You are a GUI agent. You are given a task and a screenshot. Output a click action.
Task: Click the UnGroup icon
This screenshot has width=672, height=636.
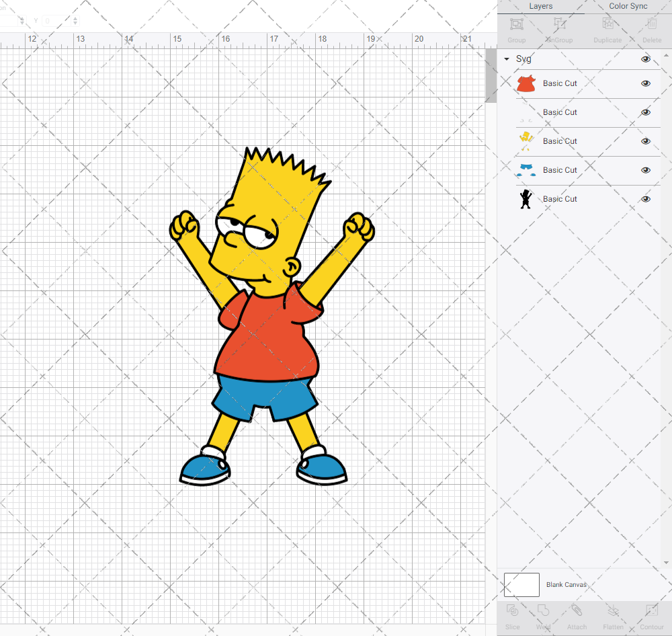tap(559, 24)
